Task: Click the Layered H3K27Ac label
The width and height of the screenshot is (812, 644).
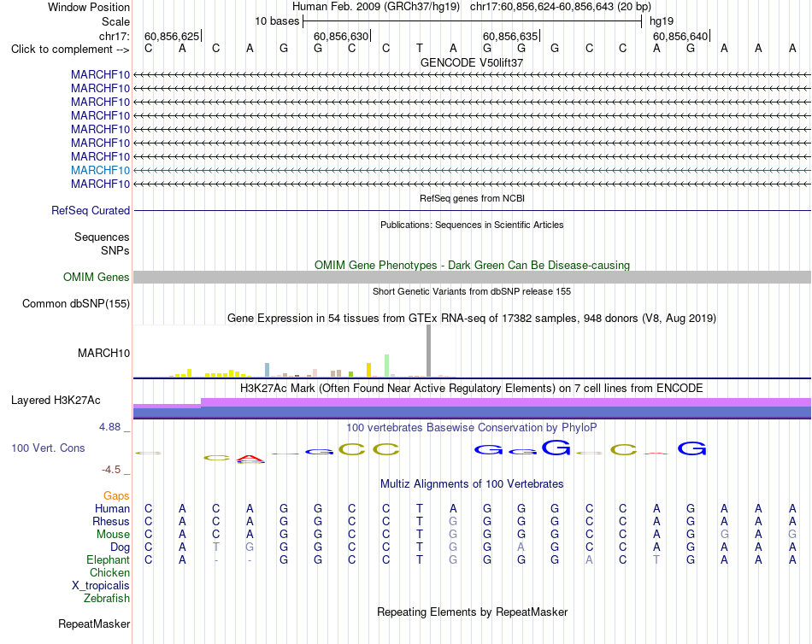Action: click(x=56, y=401)
